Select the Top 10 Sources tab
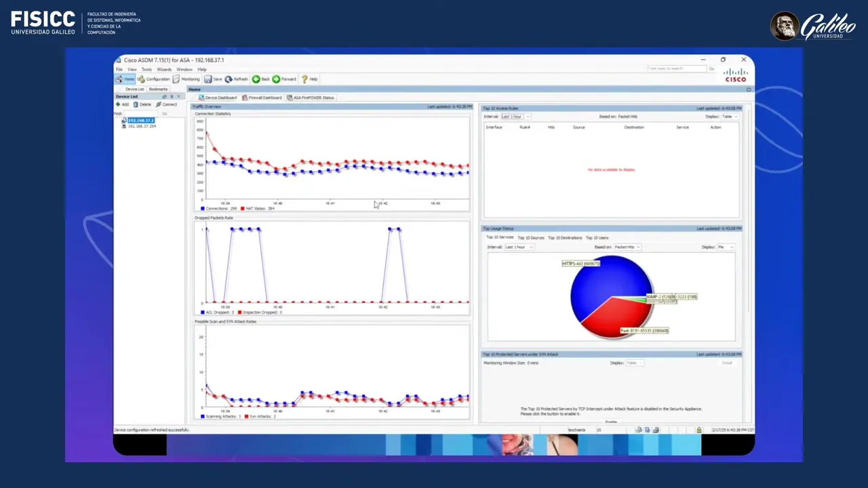Image resolution: width=868 pixels, height=488 pixels. tap(531, 238)
